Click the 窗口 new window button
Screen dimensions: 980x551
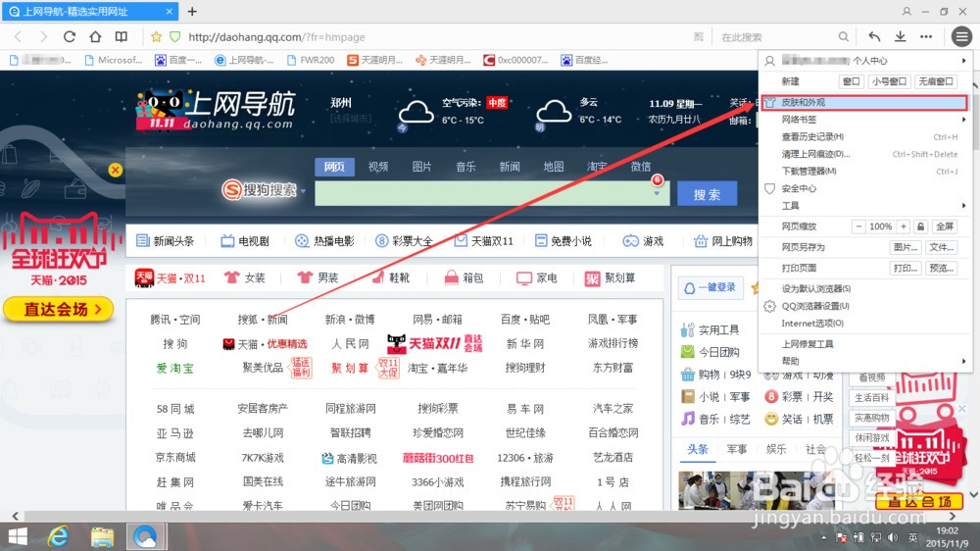[852, 81]
